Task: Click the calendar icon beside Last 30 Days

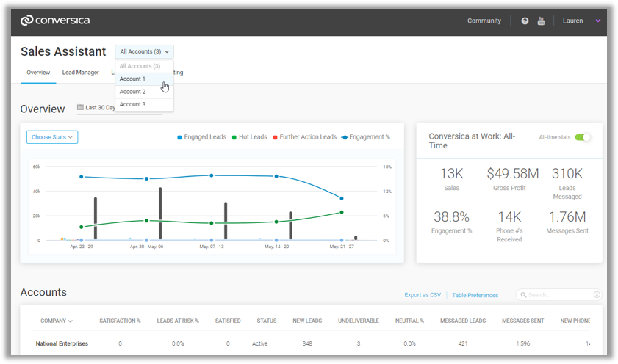Action: 80,107
